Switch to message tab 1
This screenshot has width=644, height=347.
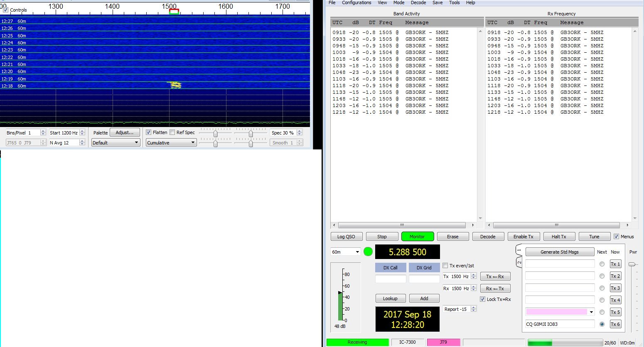tap(519, 250)
